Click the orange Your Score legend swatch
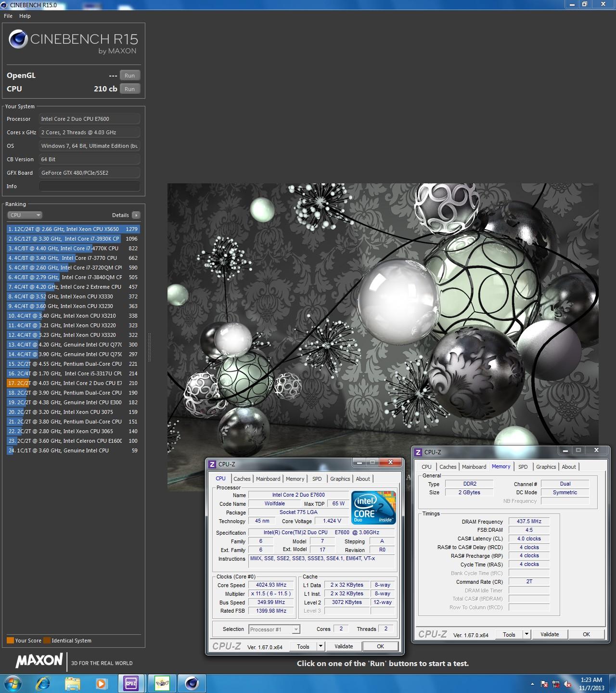This screenshot has width=616, height=693. (10, 641)
